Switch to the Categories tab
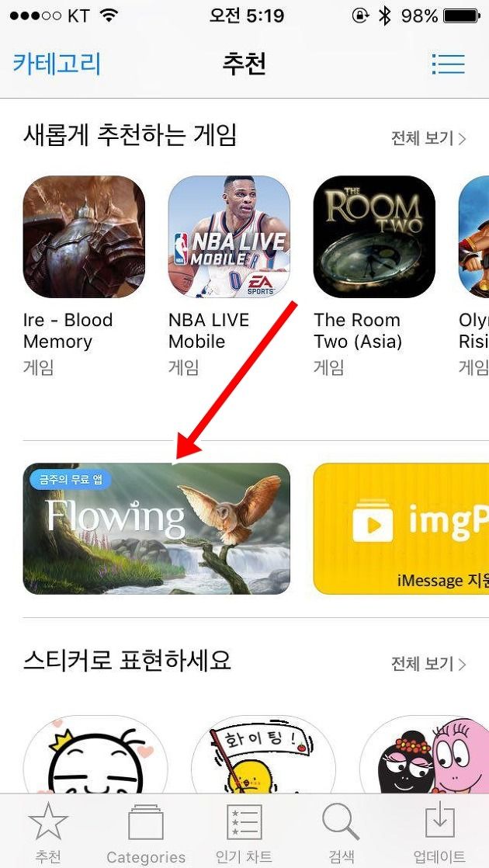The image size is (489, 868). coord(146,832)
